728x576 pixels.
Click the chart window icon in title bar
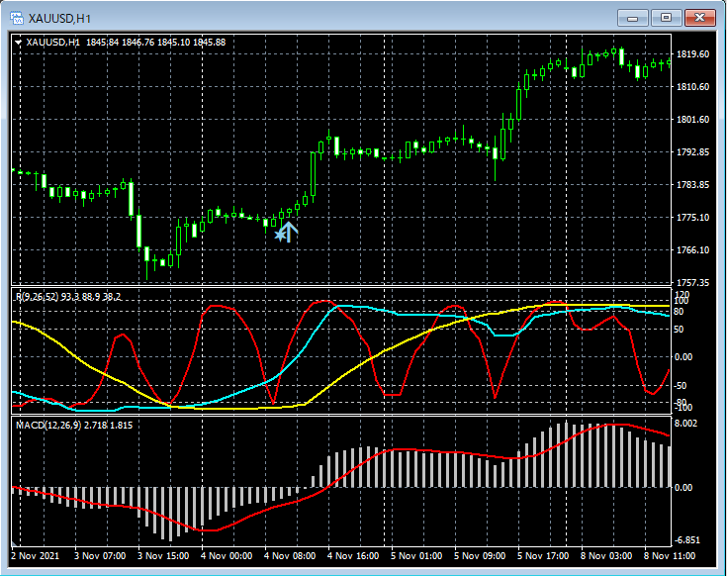click(16, 18)
